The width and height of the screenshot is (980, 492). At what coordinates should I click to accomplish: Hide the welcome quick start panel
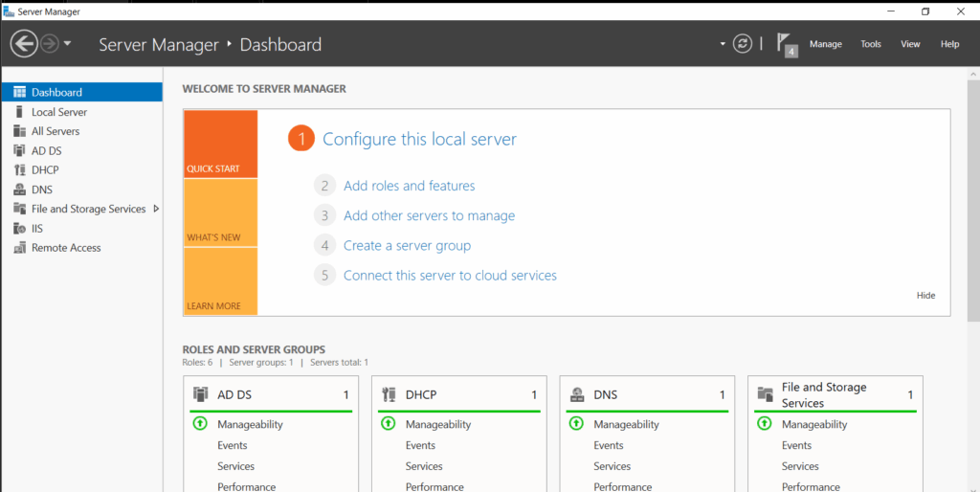[925, 296]
